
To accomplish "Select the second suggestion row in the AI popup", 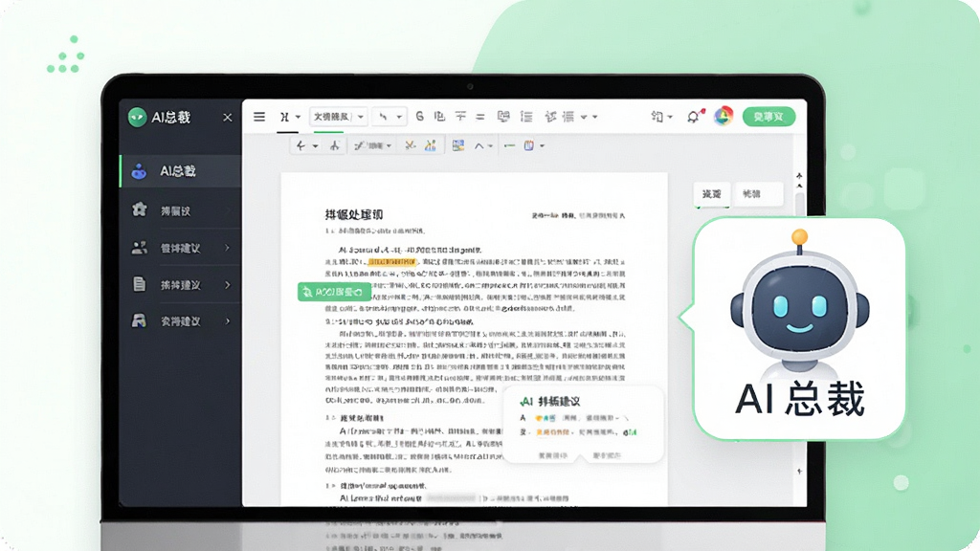I will click(578, 432).
